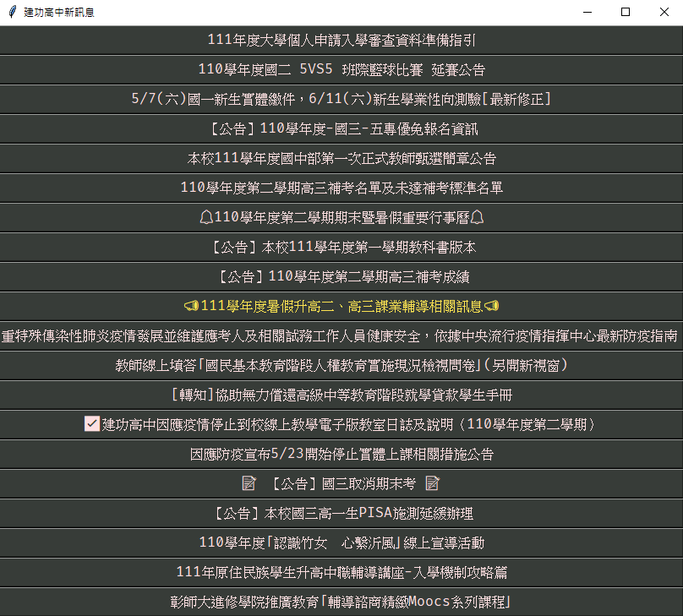The image size is (683, 616).
Task: Open the 期末暨暑假重要行事曆 row with bells
Action: (341, 218)
